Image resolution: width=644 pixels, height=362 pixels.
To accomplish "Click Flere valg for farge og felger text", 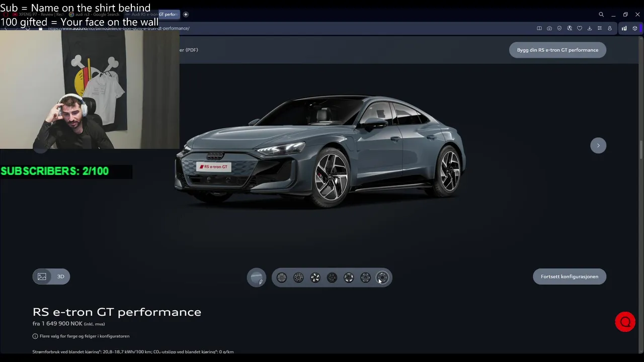I will tap(85, 336).
